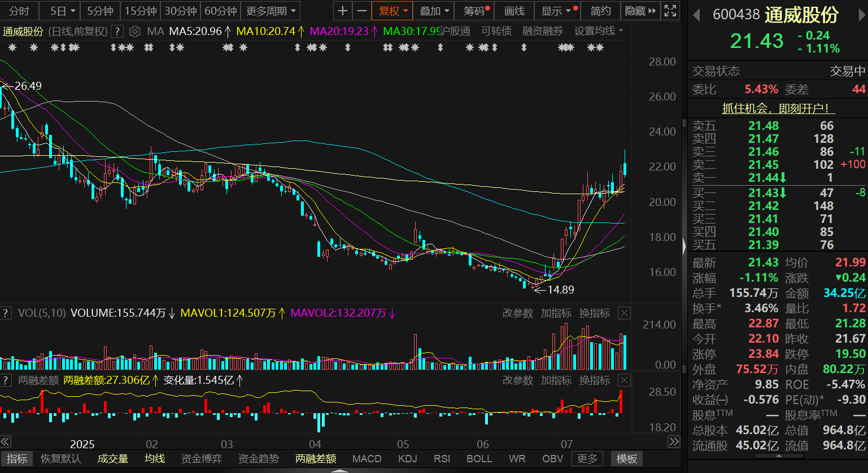Click the 沪股通 tag link
Viewport: 868px width, 473px height.
[456, 31]
